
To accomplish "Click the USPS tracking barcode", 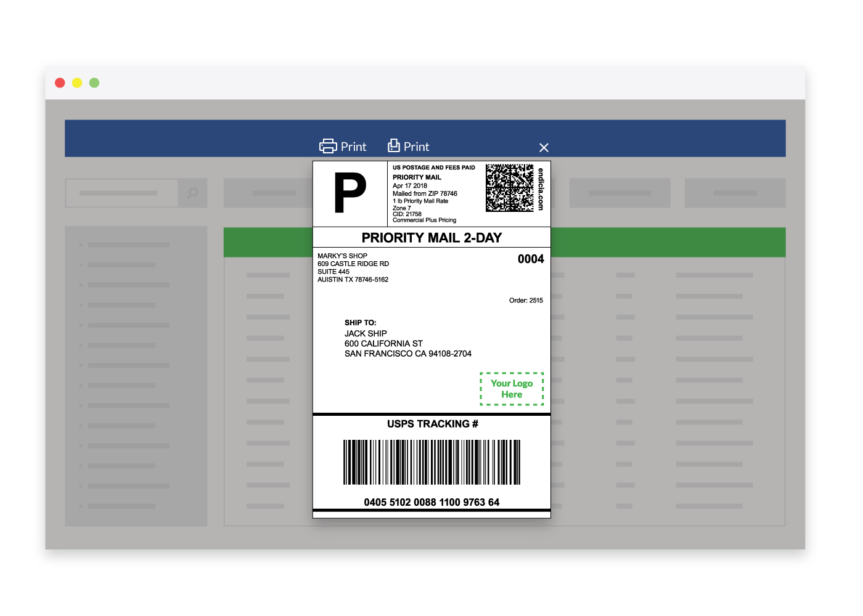I will coord(431,462).
